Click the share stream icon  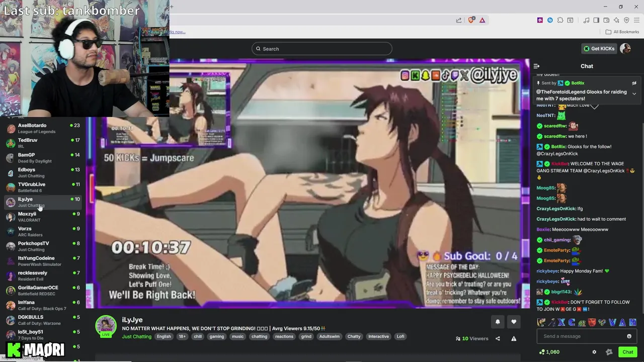click(498, 338)
